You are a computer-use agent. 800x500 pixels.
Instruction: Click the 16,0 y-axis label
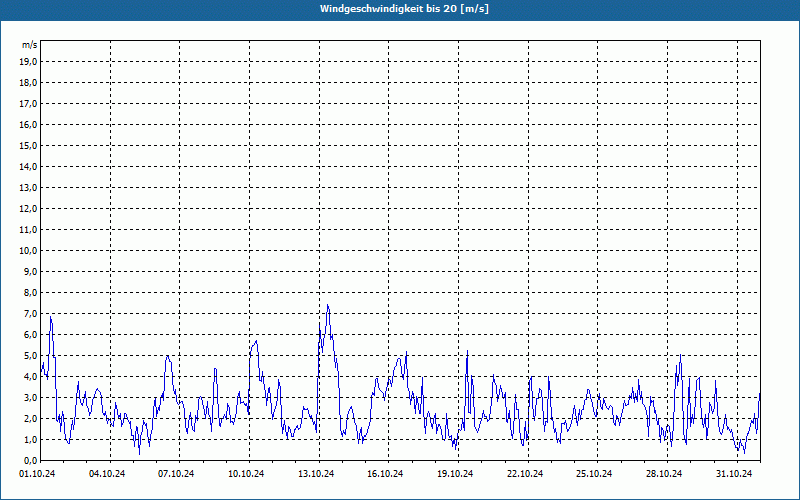tap(29, 124)
